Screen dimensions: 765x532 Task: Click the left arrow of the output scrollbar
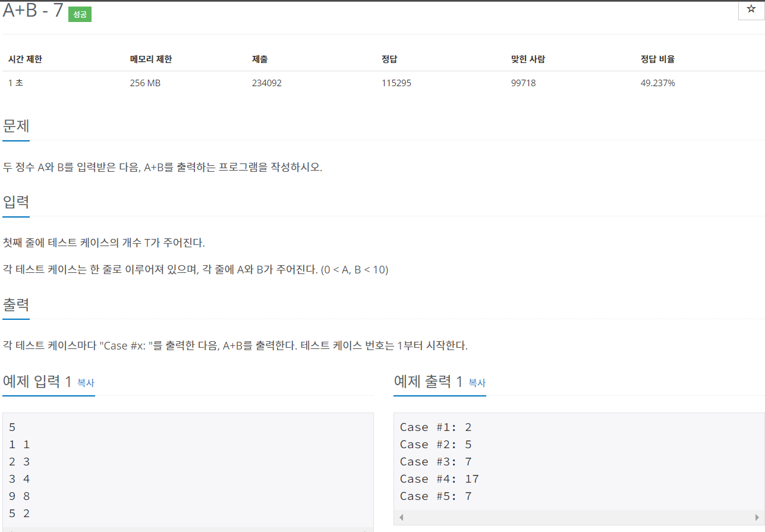point(401,518)
